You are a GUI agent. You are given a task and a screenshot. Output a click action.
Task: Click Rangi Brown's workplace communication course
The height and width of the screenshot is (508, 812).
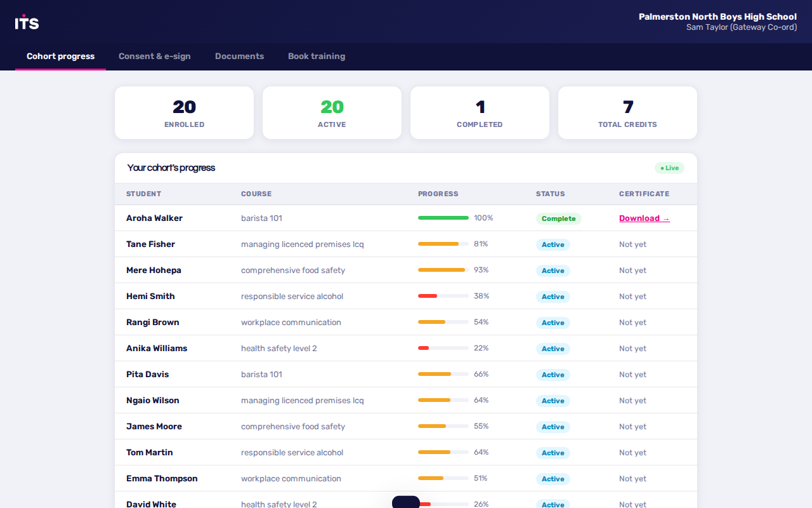tap(291, 323)
